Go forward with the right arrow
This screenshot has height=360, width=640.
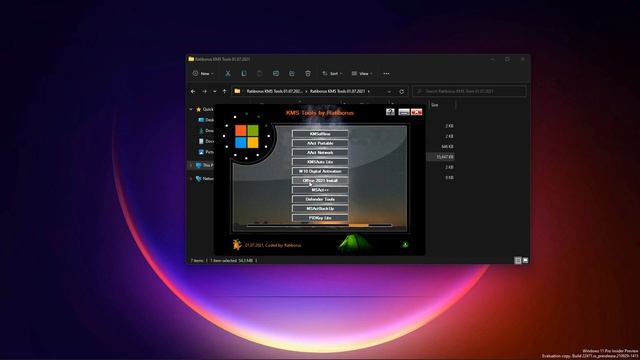click(x=204, y=91)
